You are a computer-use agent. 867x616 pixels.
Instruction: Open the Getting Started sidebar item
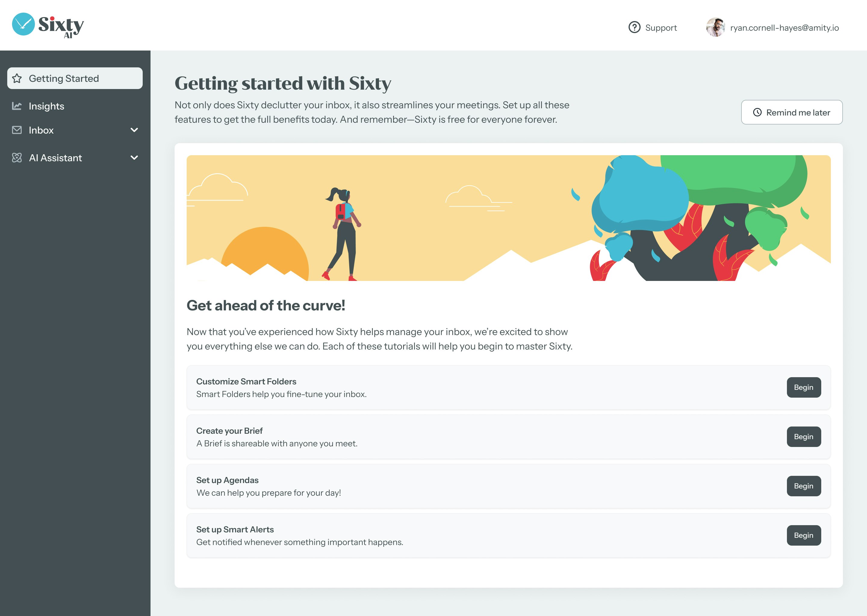64,79
